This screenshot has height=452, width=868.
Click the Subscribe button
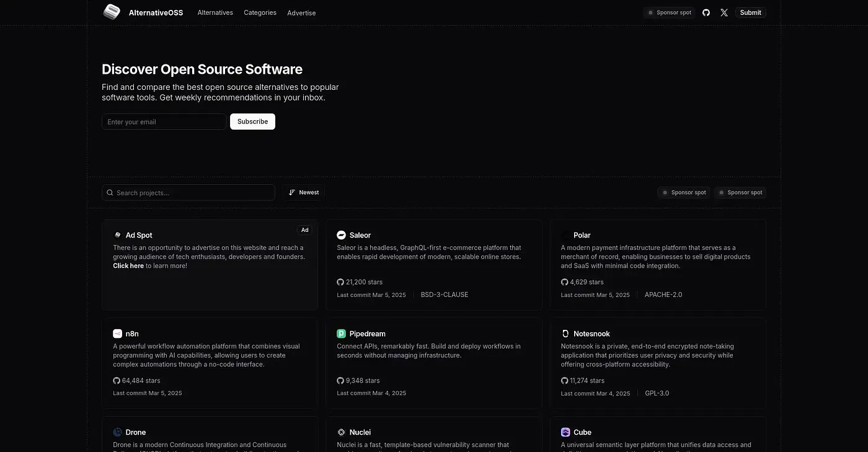[252, 122]
